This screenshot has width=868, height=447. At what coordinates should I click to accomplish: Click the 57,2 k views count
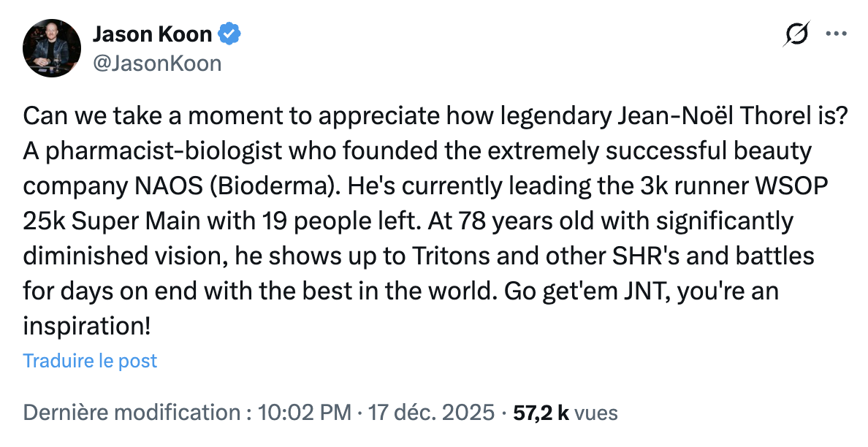coord(541,413)
